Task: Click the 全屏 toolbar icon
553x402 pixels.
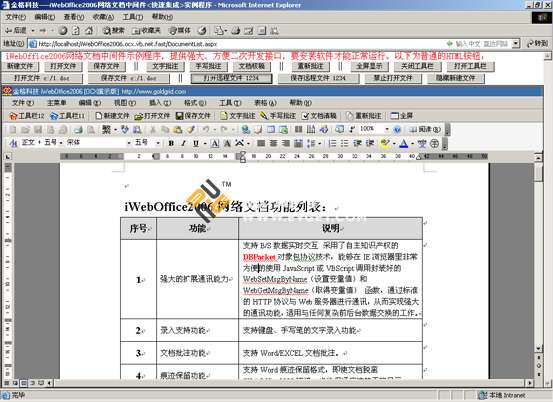Action: click(395, 116)
